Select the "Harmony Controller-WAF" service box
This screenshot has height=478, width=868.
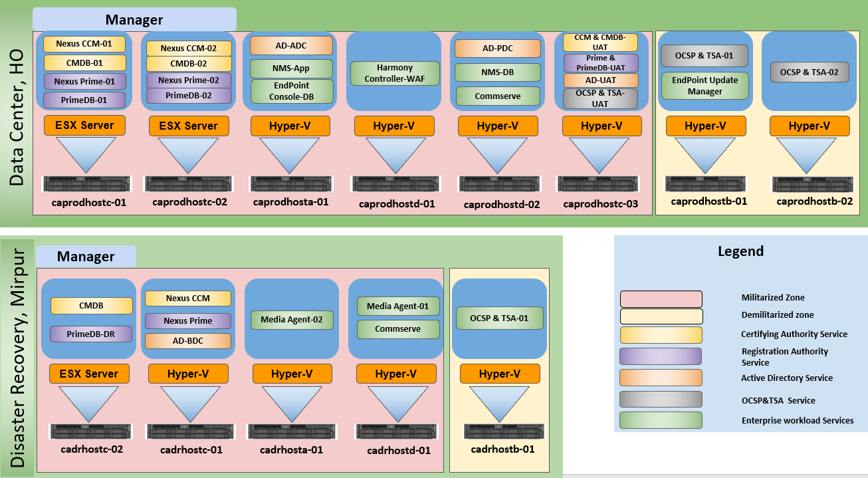[x=395, y=73]
